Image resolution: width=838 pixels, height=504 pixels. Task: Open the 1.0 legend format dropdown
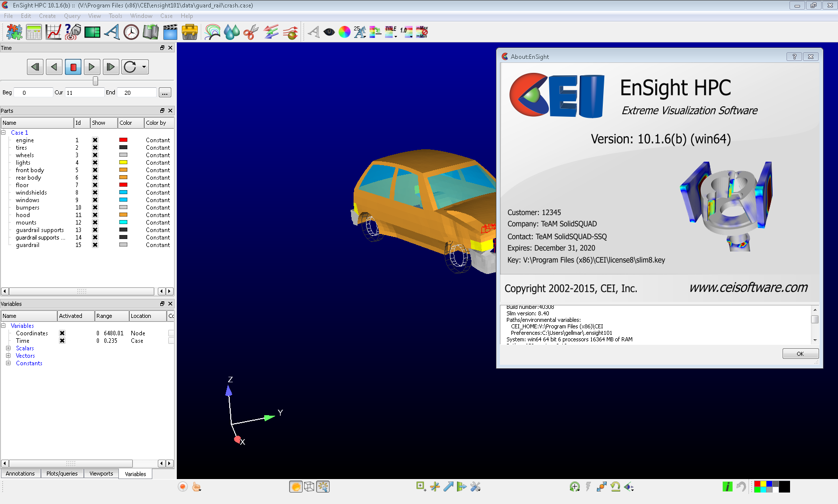click(x=407, y=32)
